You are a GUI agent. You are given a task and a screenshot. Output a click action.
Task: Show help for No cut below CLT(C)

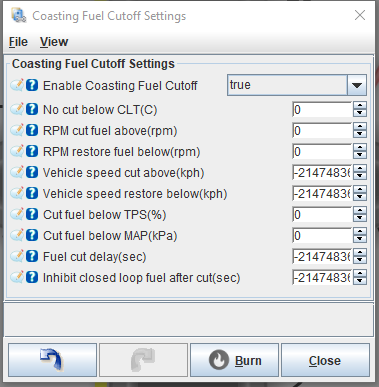point(32,109)
